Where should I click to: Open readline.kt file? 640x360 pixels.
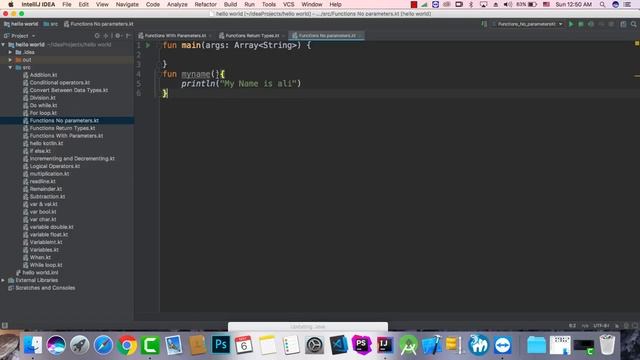[42, 182]
